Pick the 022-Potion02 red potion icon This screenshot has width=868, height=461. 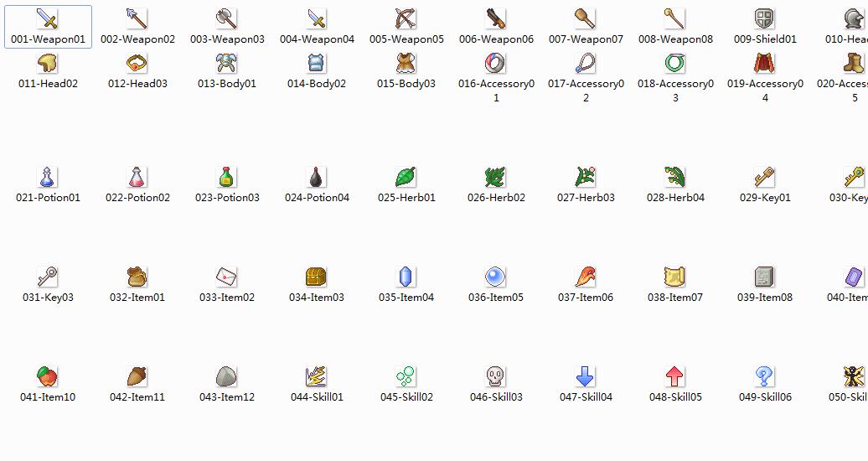[x=137, y=178]
